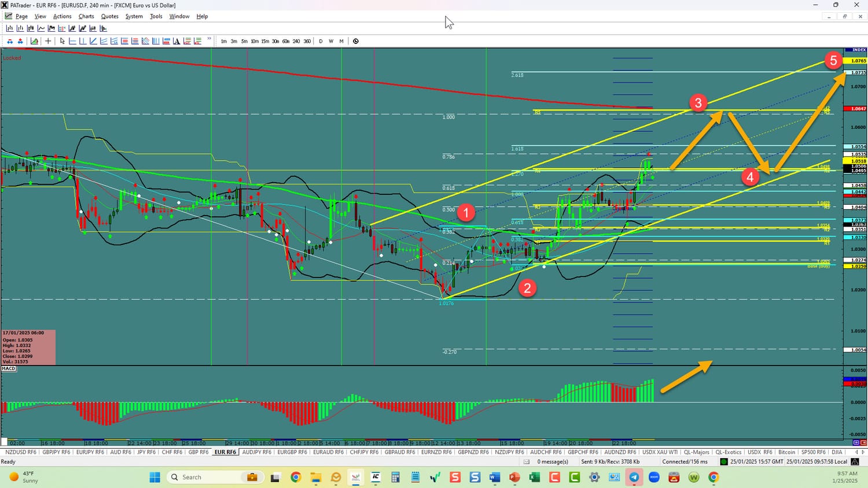Open Telegram from the taskbar
The image size is (868, 488).
[x=634, y=477]
